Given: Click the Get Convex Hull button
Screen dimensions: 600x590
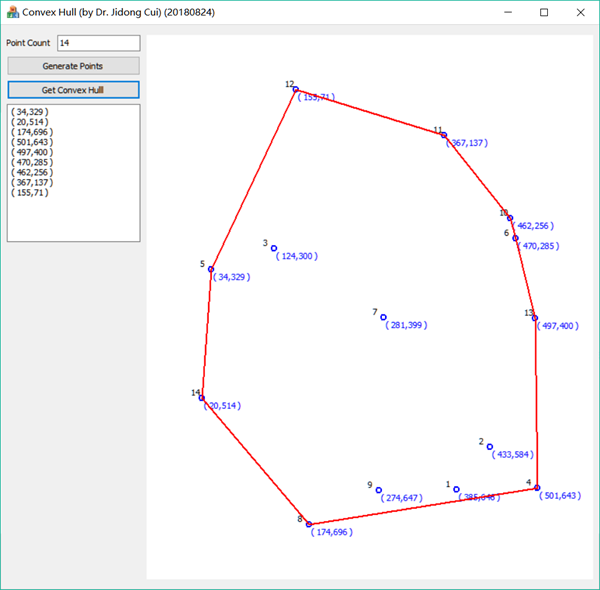Looking at the screenshot, I should click(73, 90).
